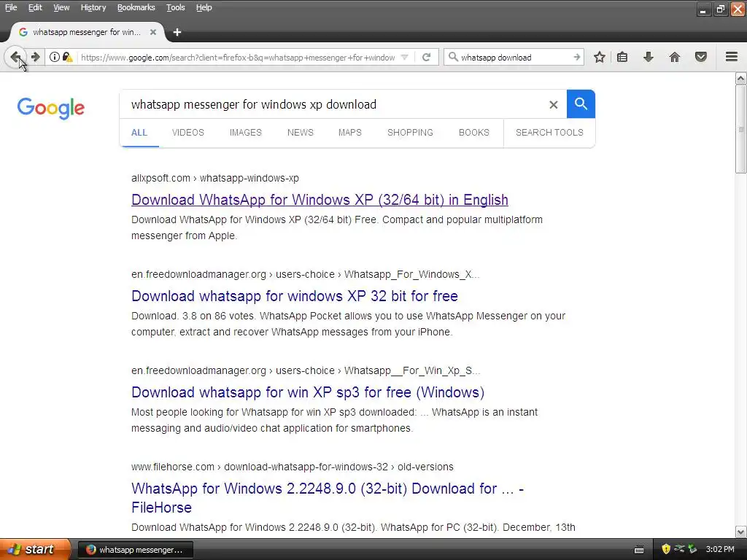Open 'Download WhatsApp for Windows XP (32/64 bit)' link
Screen dimensions: 747x560
(x=320, y=200)
